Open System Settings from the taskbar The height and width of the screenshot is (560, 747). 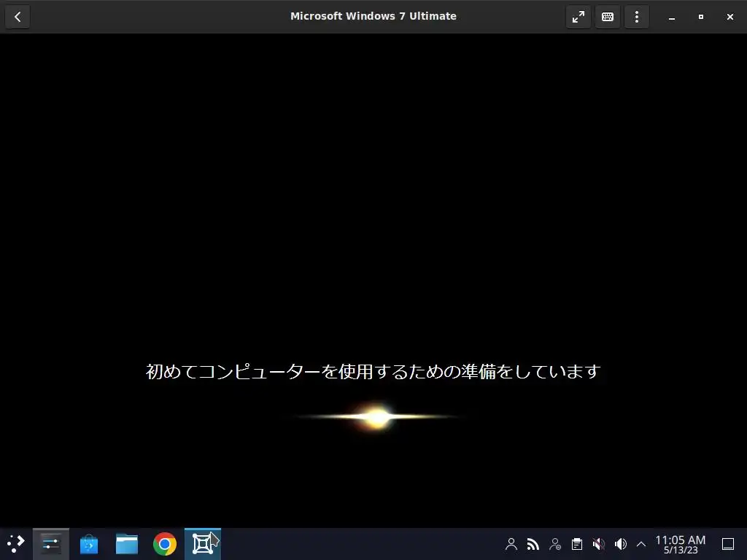pyautogui.click(x=51, y=543)
